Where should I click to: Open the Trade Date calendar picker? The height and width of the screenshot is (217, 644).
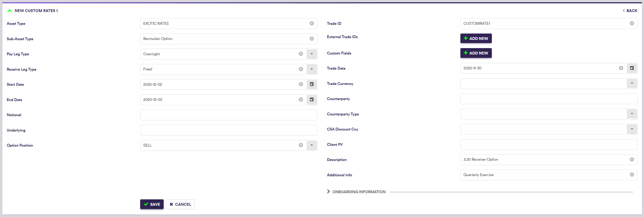pyautogui.click(x=632, y=68)
